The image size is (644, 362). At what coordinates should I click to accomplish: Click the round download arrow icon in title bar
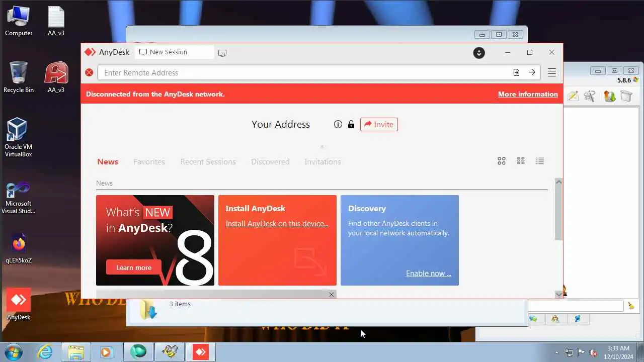tap(479, 53)
